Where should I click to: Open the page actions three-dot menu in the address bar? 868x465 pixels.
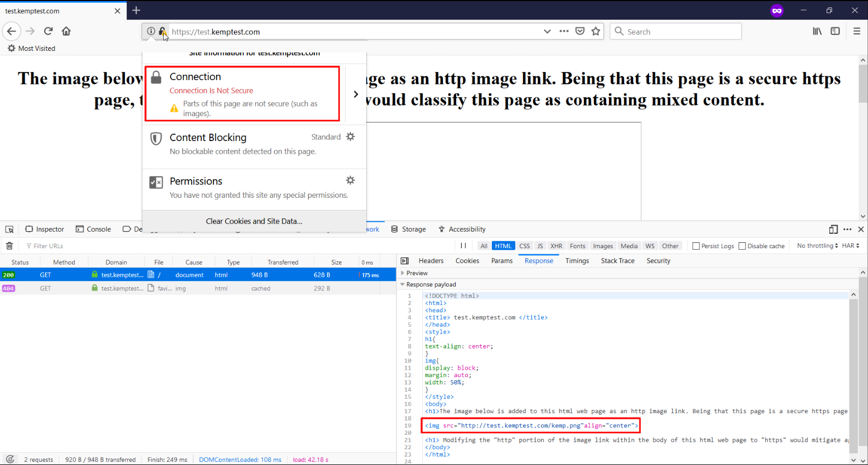564,31
